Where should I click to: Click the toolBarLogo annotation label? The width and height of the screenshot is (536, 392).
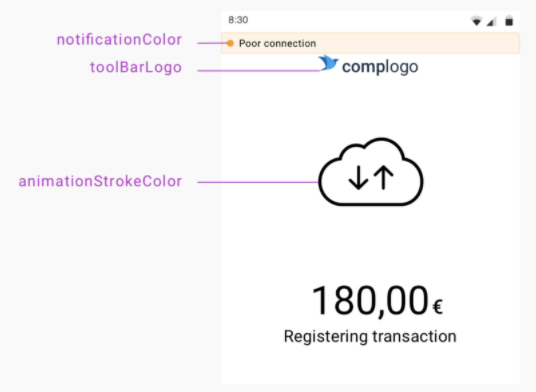(x=136, y=67)
